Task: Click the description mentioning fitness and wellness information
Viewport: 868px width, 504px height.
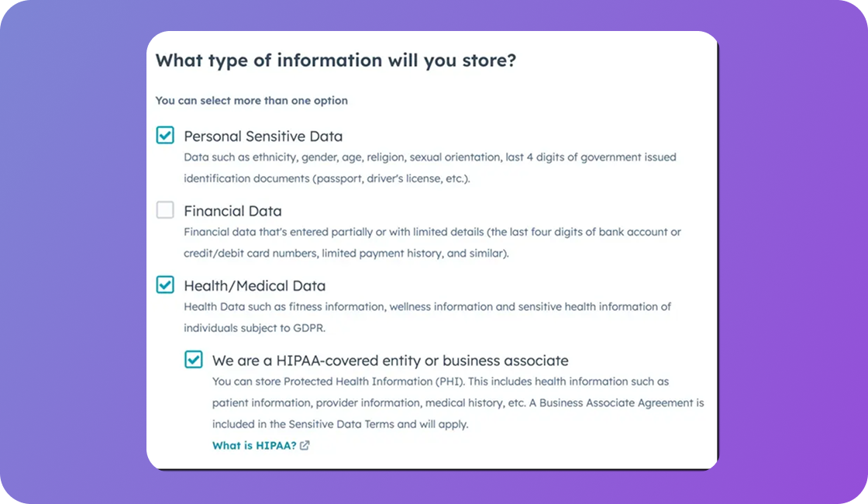Action: coord(427,307)
